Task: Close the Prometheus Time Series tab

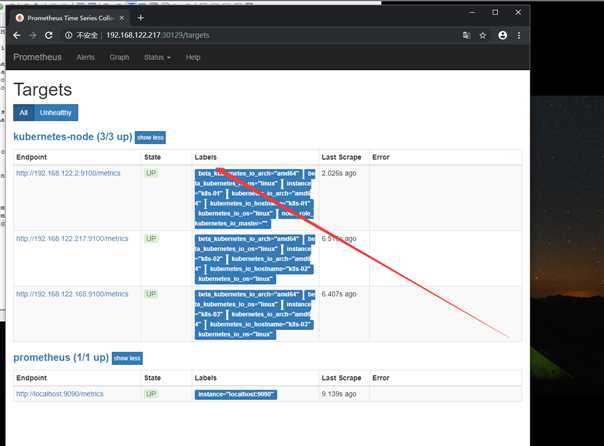Action: tap(122, 18)
